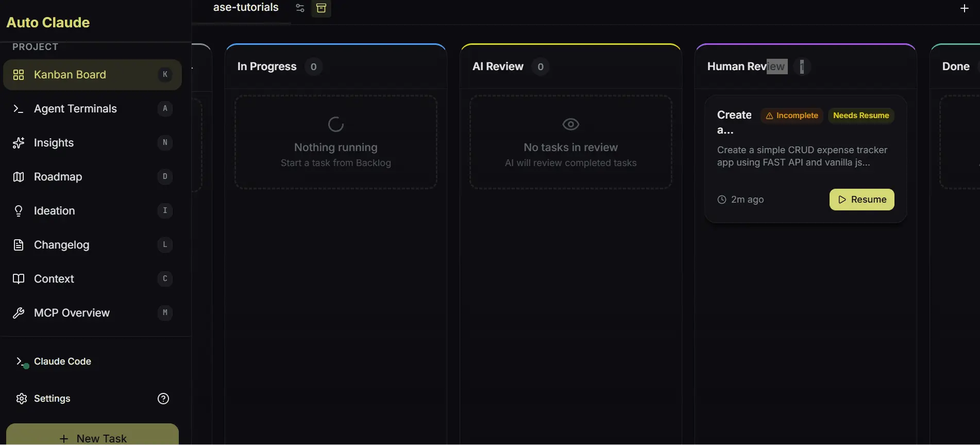Open MCP Overview wrench item
The image size is (980, 445).
pos(72,313)
